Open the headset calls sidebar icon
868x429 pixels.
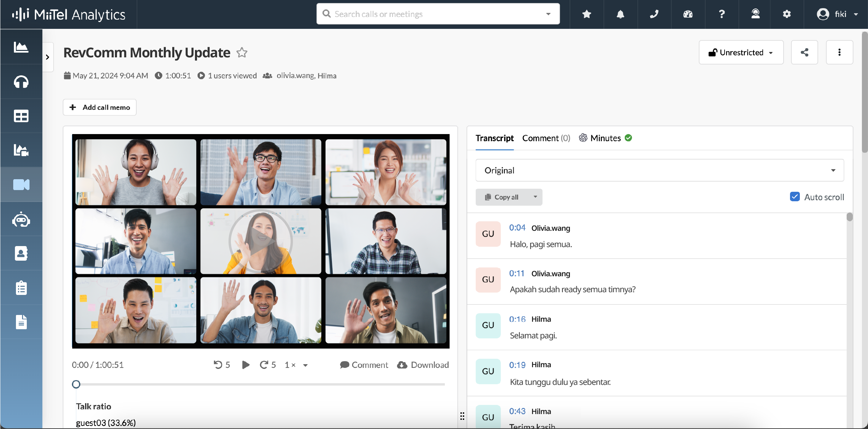[x=21, y=82]
